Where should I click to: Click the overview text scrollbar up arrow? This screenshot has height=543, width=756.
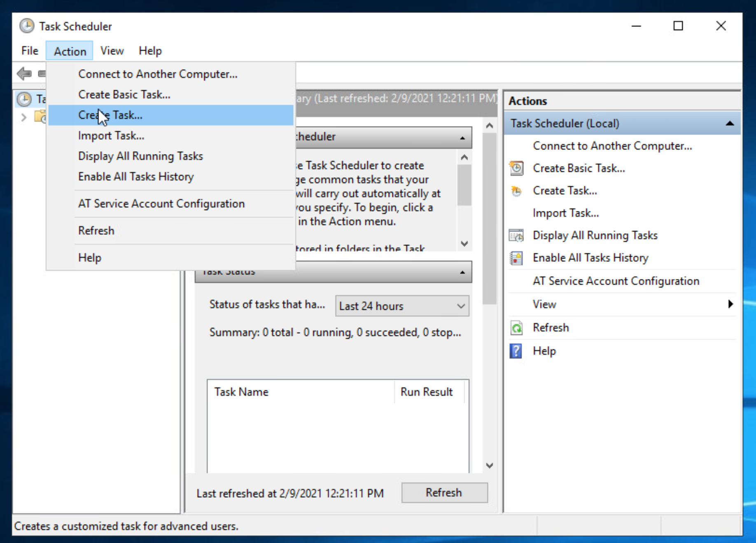(x=464, y=157)
